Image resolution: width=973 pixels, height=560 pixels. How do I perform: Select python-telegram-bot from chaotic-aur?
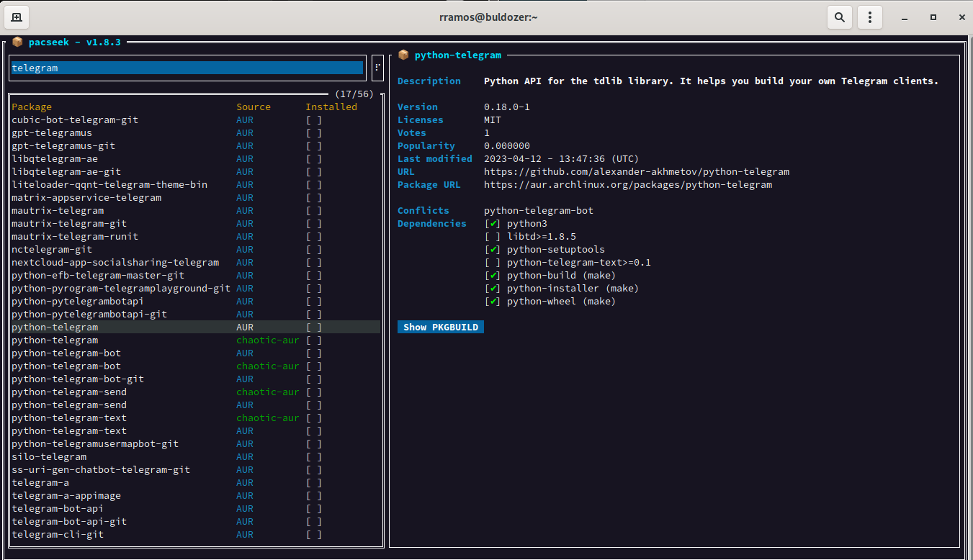(196, 366)
